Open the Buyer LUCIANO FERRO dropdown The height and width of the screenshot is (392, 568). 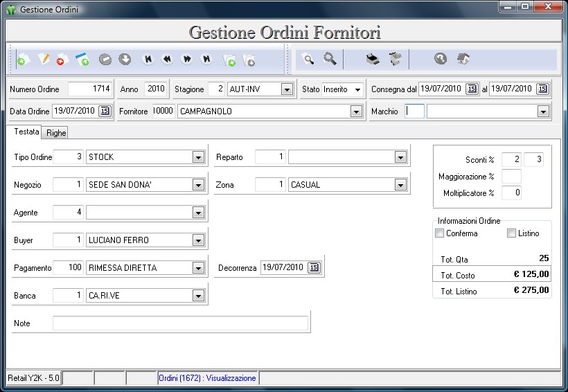(198, 240)
